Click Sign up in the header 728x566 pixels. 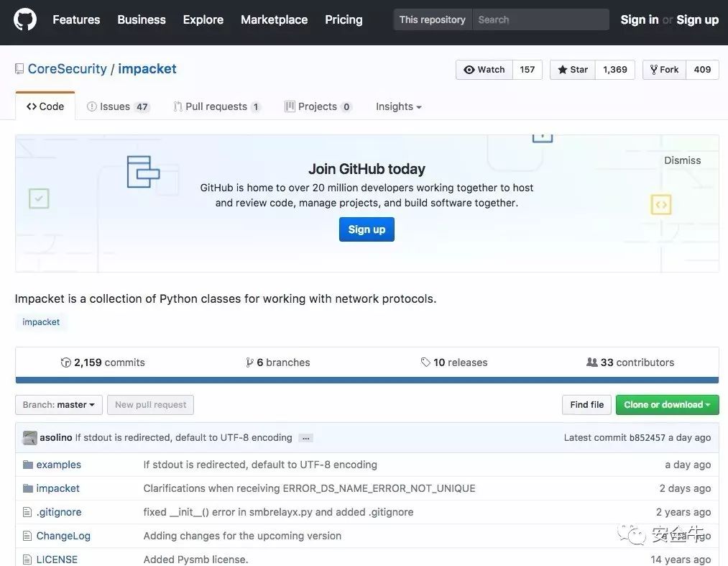[697, 19]
